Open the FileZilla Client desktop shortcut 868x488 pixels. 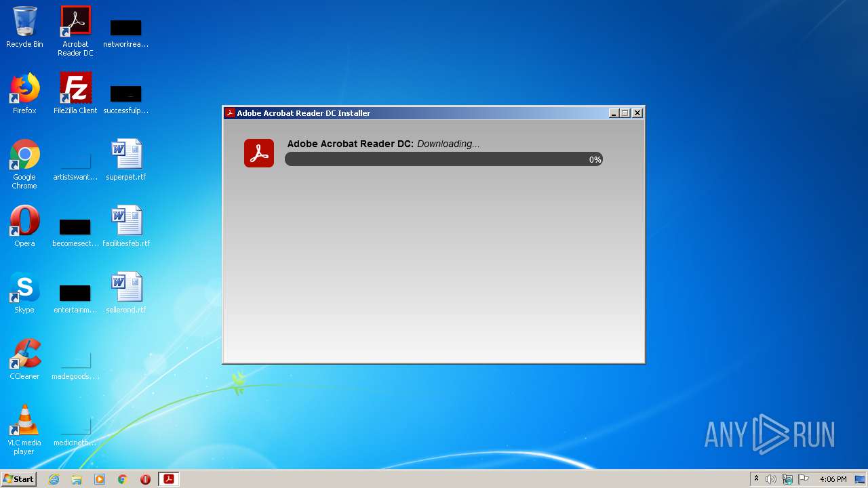pos(75,94)
